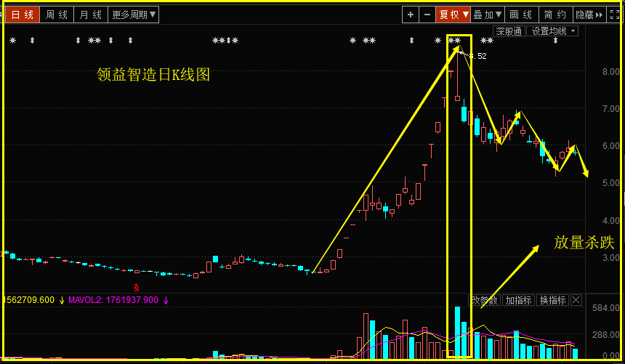Image resolution: width=625 pixels, height=364 pixels.
Task: Click the red S marker below the candles
Action: (x=137, y=288)
